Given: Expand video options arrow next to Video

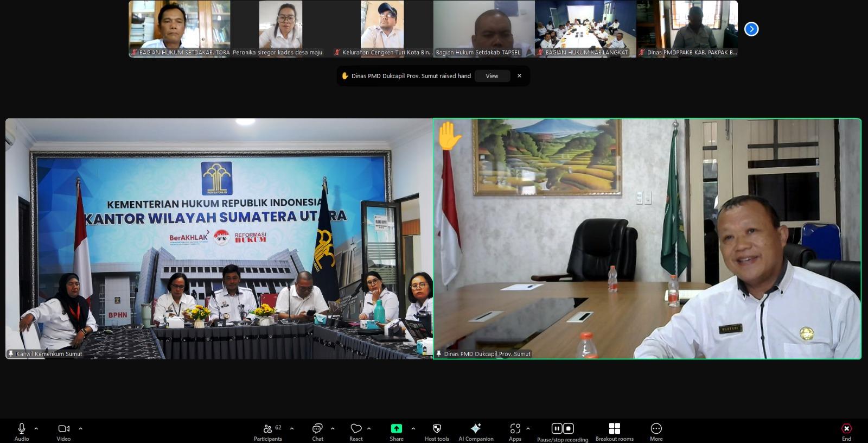Looking at the screenshot, I should point(81,428).
